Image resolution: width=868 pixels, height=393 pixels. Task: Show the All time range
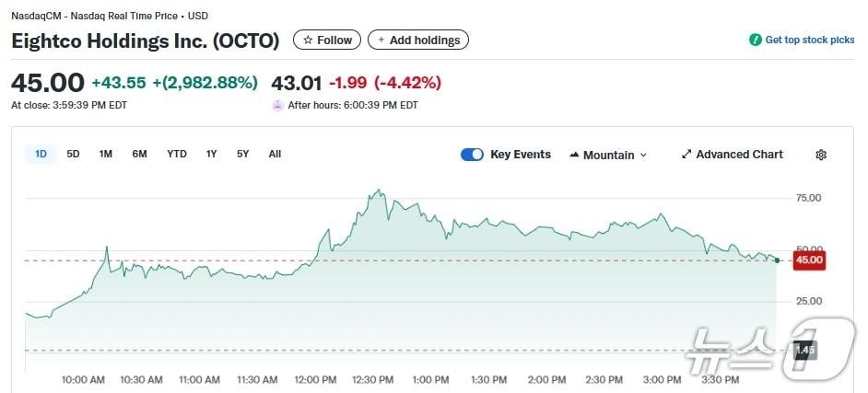click(x=275, y=154)
